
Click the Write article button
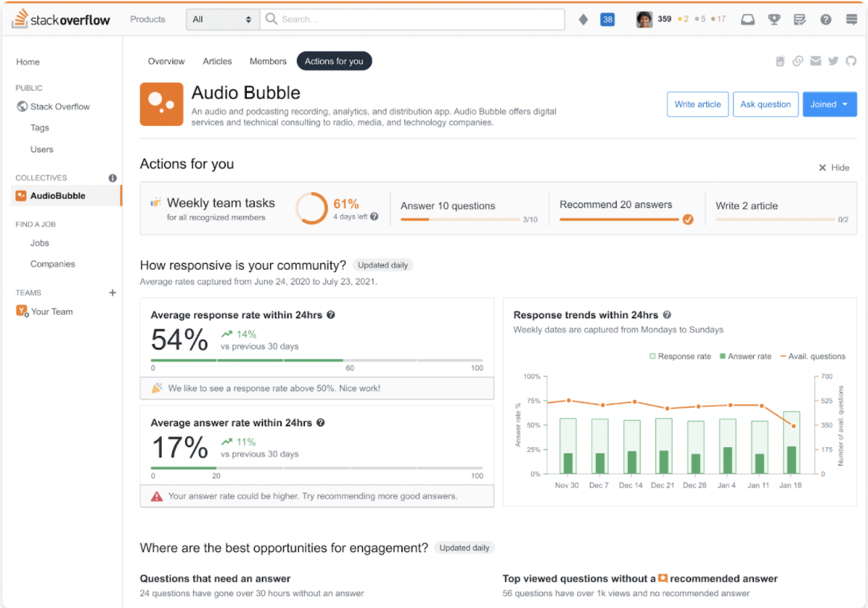click(x=697, y=104)
